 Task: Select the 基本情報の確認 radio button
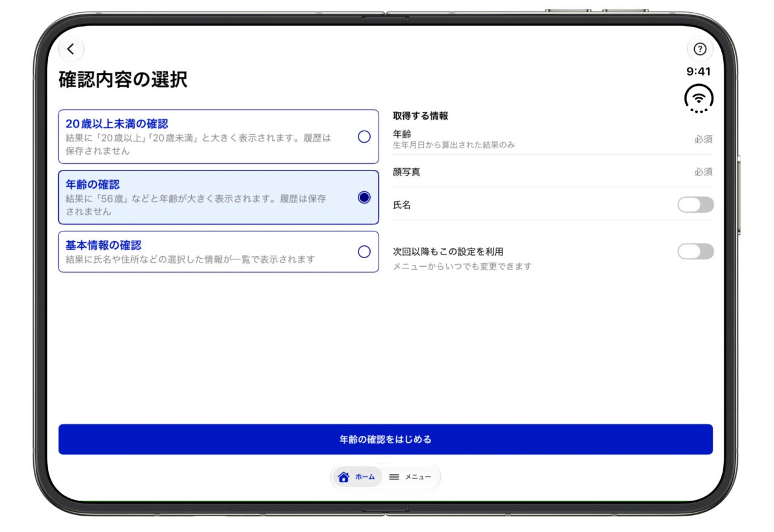point(364,251)
